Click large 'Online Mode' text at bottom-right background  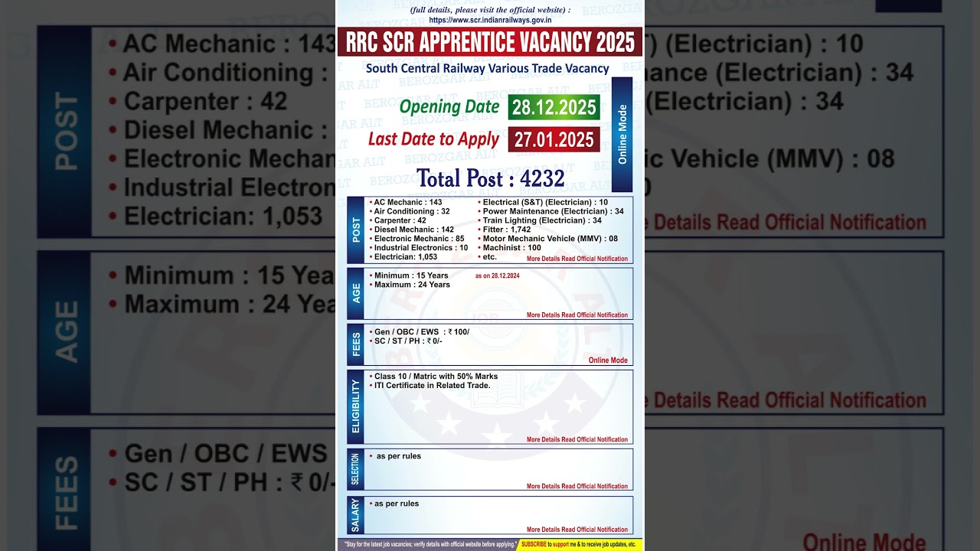click(x=866, y=543)
